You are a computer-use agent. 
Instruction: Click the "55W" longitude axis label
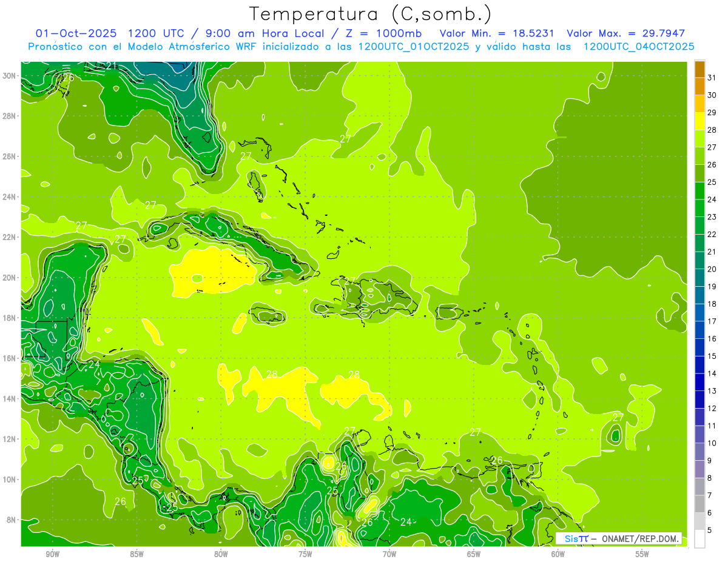pos(642,554)
